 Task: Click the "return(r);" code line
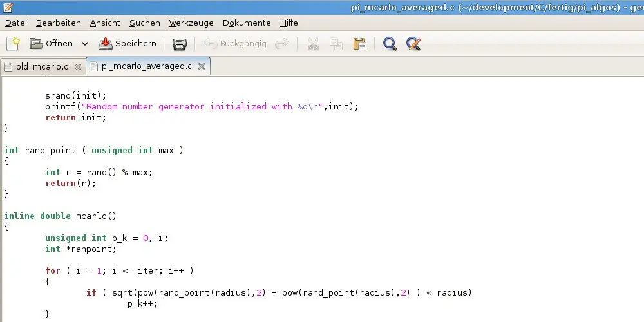(x=71, y=183)
